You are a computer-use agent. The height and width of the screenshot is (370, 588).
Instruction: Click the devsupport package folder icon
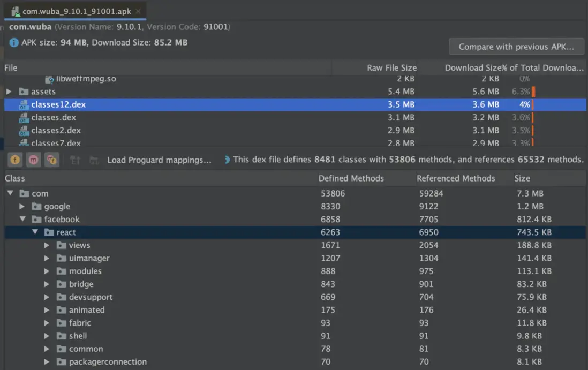tap(61, 297)
